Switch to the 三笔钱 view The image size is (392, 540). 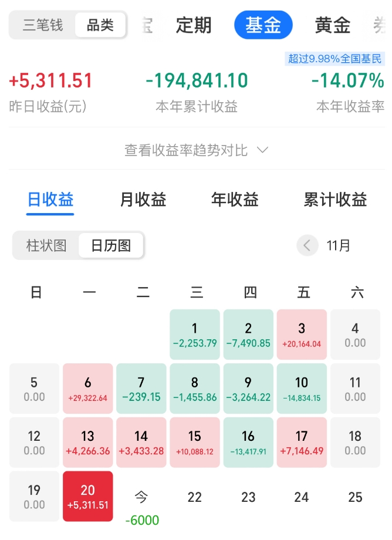(43, 25)
